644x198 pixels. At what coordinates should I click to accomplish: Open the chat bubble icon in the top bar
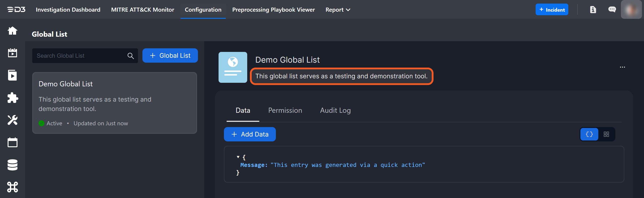click(612, 9)
